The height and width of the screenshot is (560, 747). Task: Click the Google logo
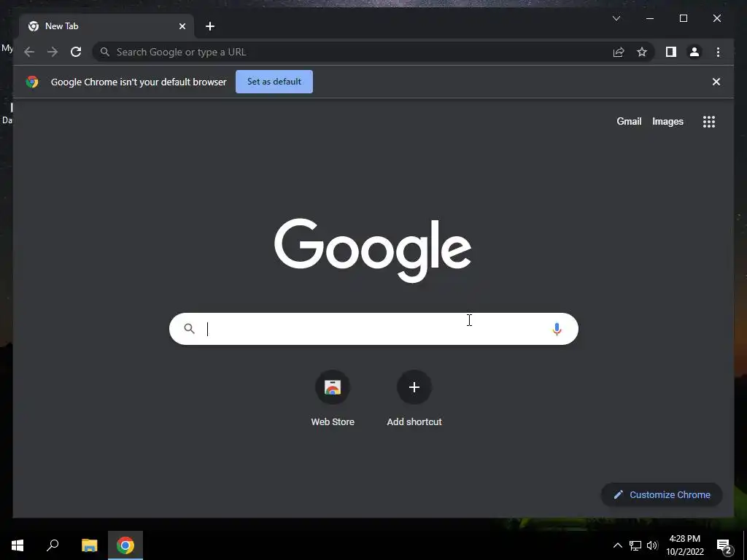click(373, 249)
